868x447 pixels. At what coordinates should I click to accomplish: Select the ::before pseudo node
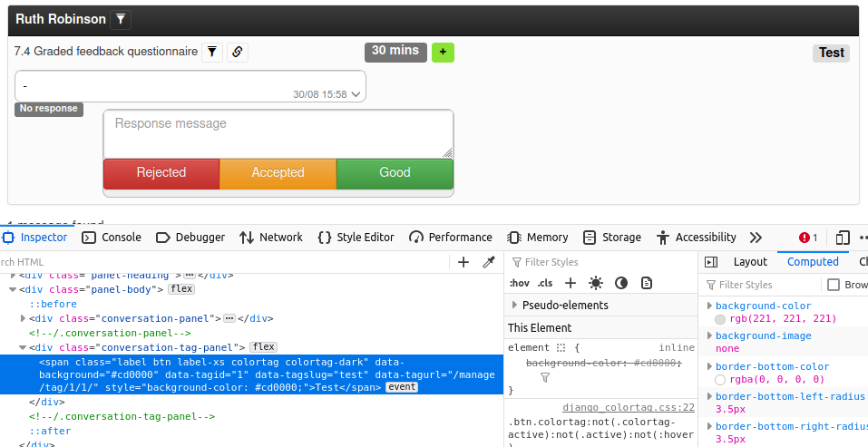[x=54, y=305]
